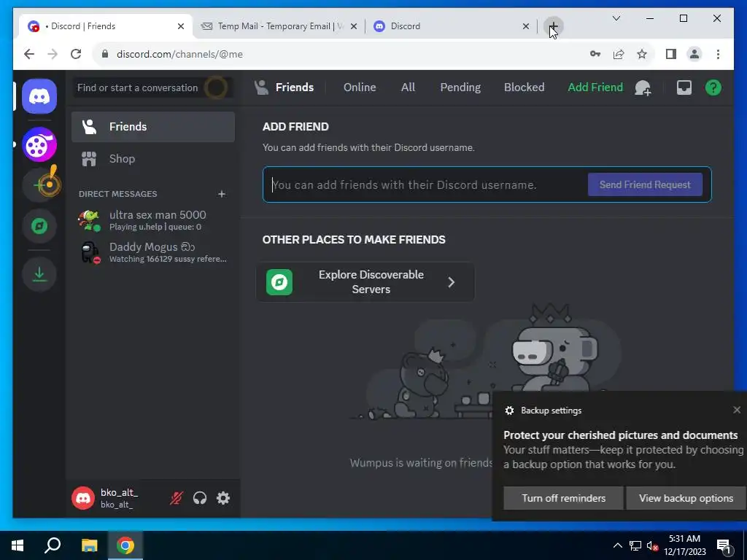
Task: Click Turn off reminders button
Action: tap(564, 498)
